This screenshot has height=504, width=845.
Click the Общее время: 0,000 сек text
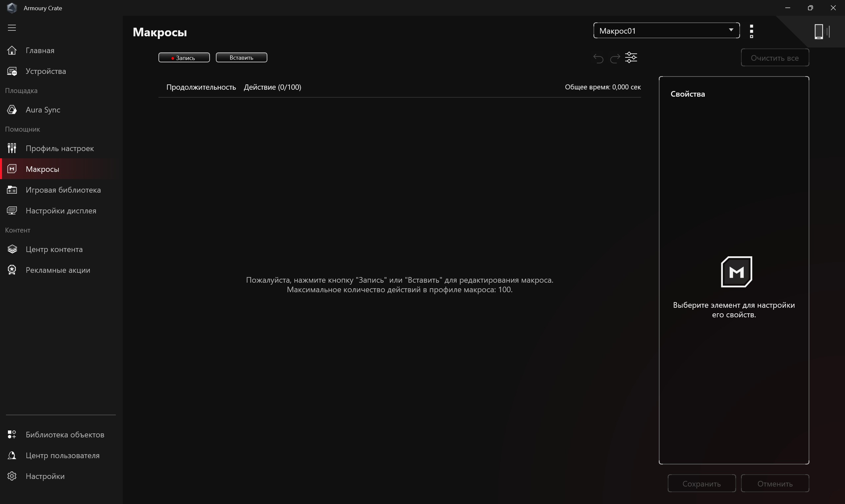click(603, 87)
